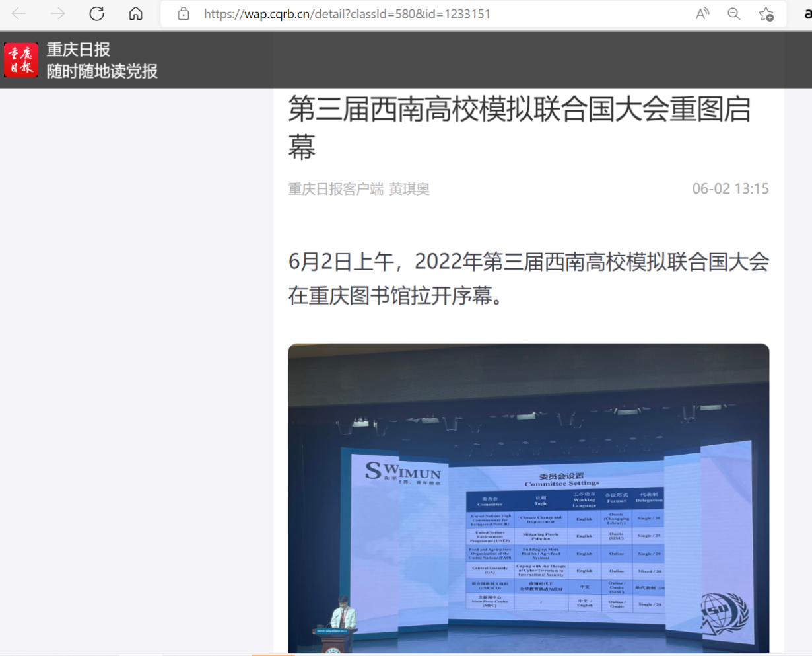Go to the browser home page

pyautogui.click(x=136, y=14)
